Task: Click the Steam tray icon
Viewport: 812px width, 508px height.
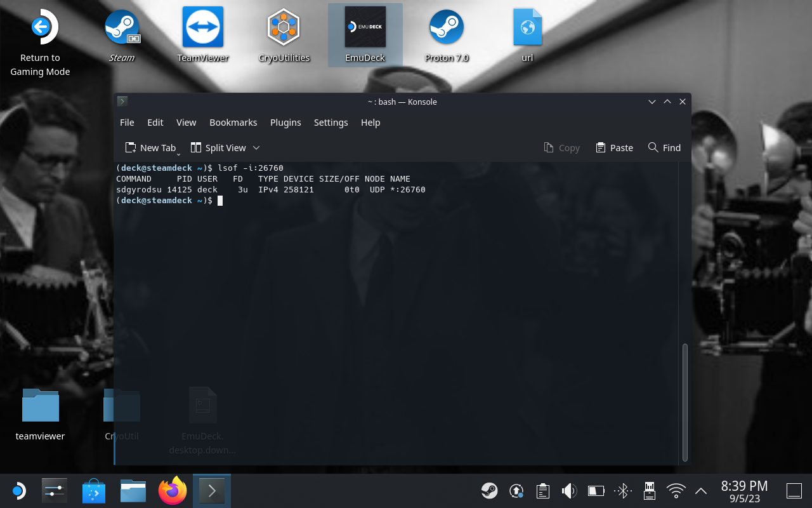Action: pos(489,490)
